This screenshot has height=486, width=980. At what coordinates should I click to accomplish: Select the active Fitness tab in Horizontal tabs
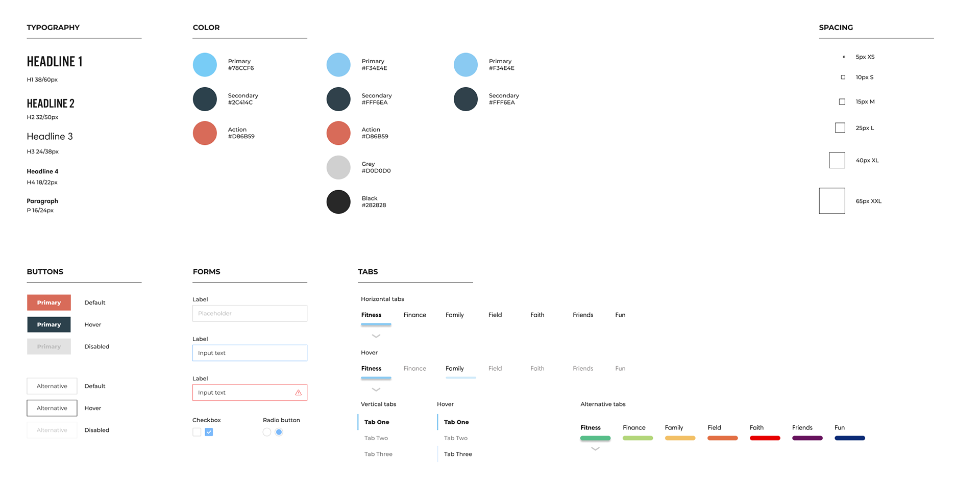(x=372, y=315)
